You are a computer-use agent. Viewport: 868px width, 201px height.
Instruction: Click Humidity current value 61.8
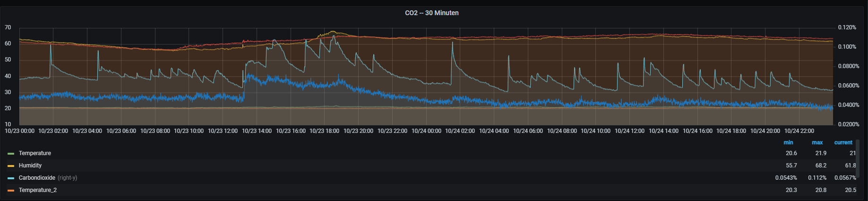850,166
